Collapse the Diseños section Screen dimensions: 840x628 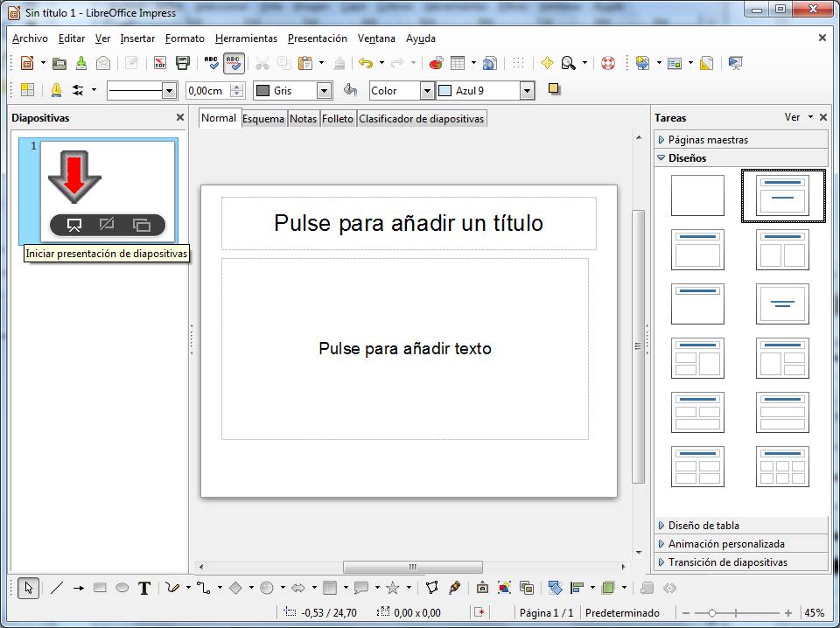point(741,158)
